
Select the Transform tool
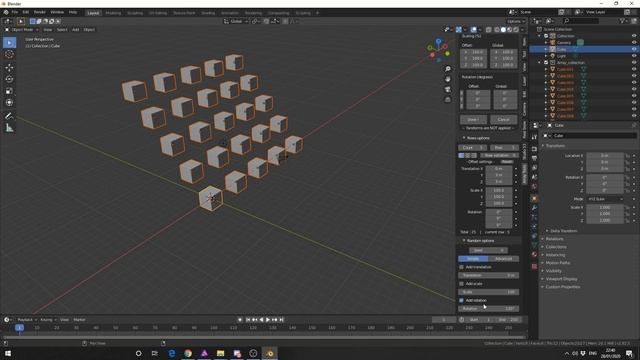click(9, 102)
